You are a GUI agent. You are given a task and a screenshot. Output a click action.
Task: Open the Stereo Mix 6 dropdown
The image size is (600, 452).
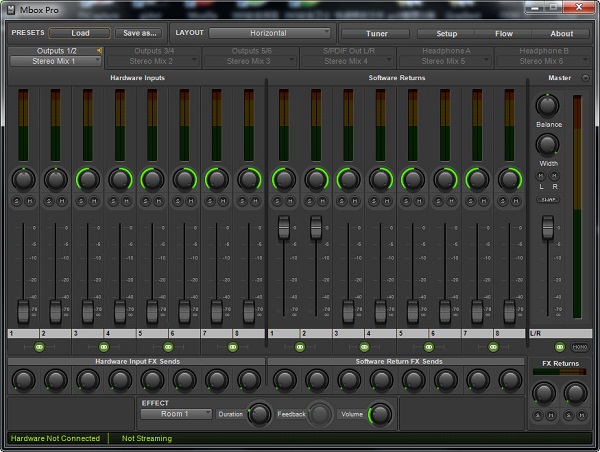click(542, 61)
